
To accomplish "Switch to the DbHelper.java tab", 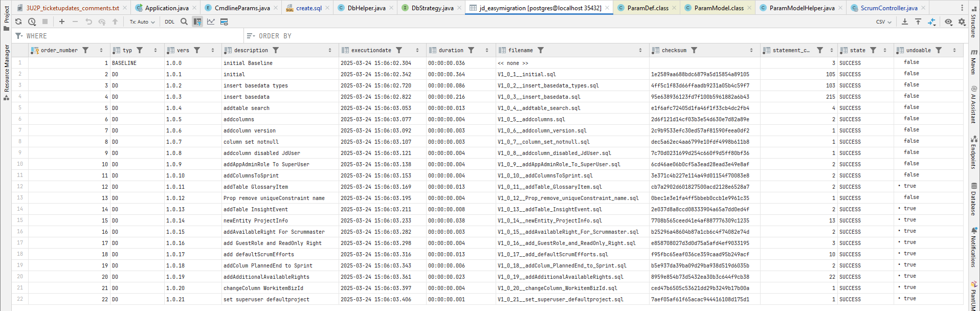I will [x=366, y=8].
